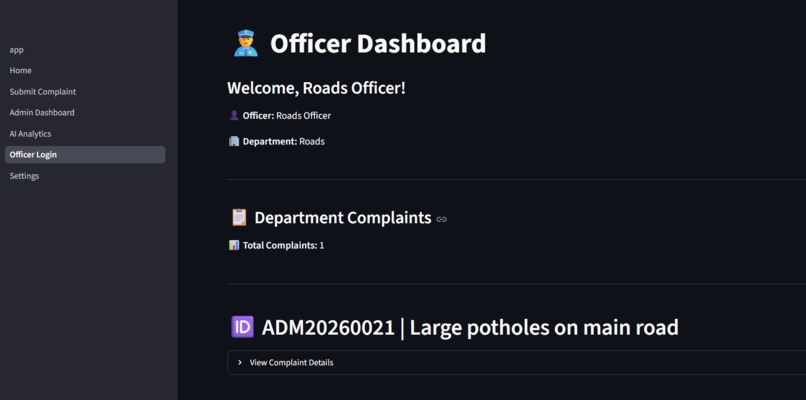
Task: Click the bar chart icon beside Total Complaints
Action: (234, 245)
